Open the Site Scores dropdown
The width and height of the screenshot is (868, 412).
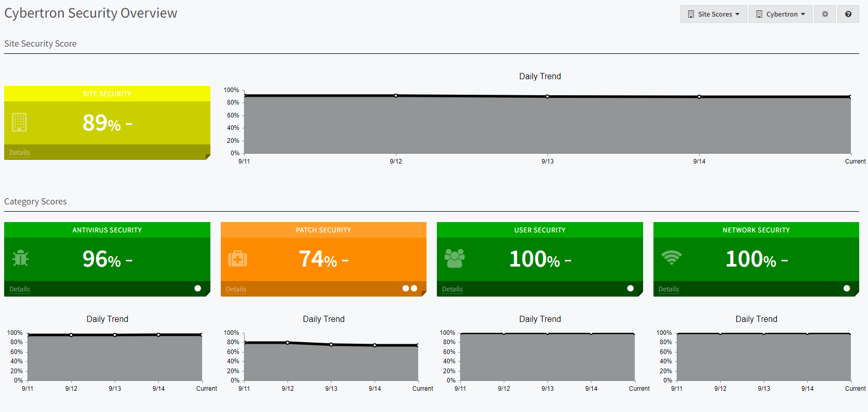(714, 14)
